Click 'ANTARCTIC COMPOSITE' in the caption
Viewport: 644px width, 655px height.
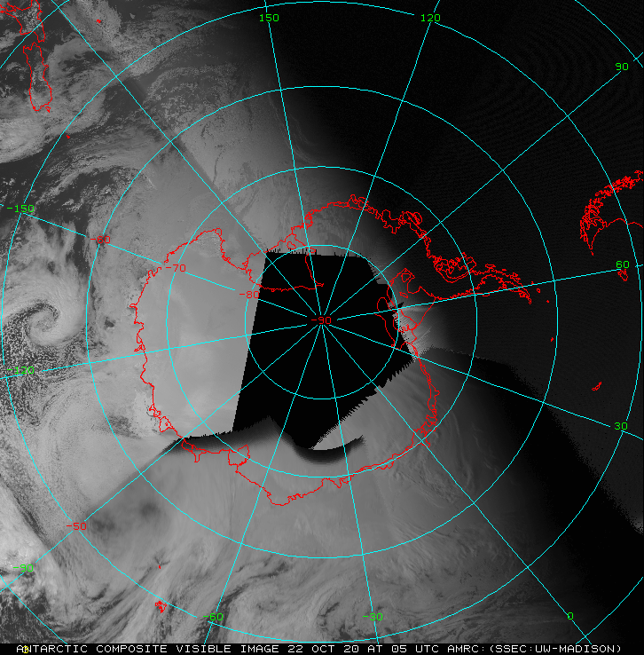click(x=92, y=649)
